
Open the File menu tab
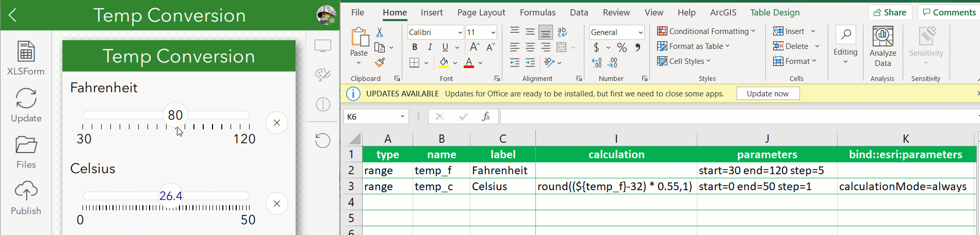coord(357,12)
